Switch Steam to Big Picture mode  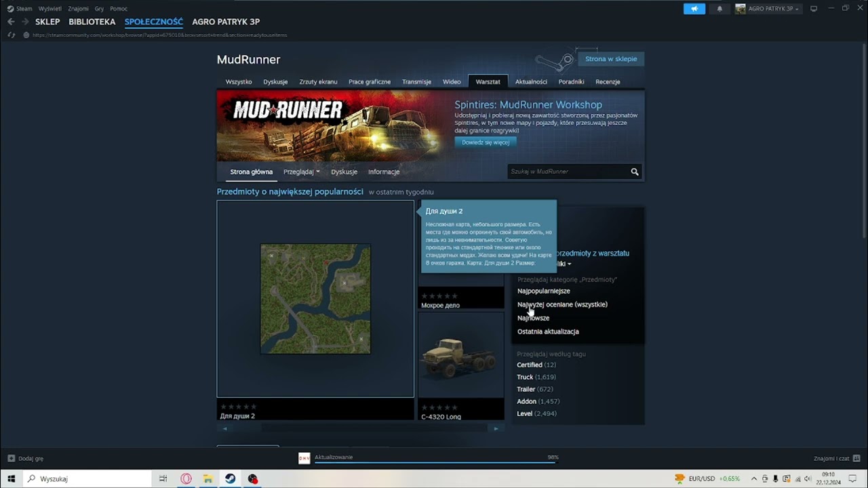point(814,9)
